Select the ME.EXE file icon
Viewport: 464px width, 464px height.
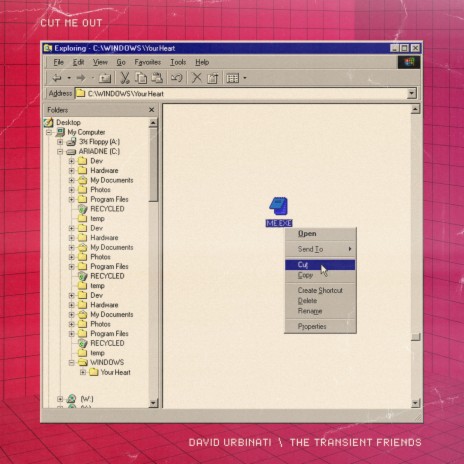point(278,206)
